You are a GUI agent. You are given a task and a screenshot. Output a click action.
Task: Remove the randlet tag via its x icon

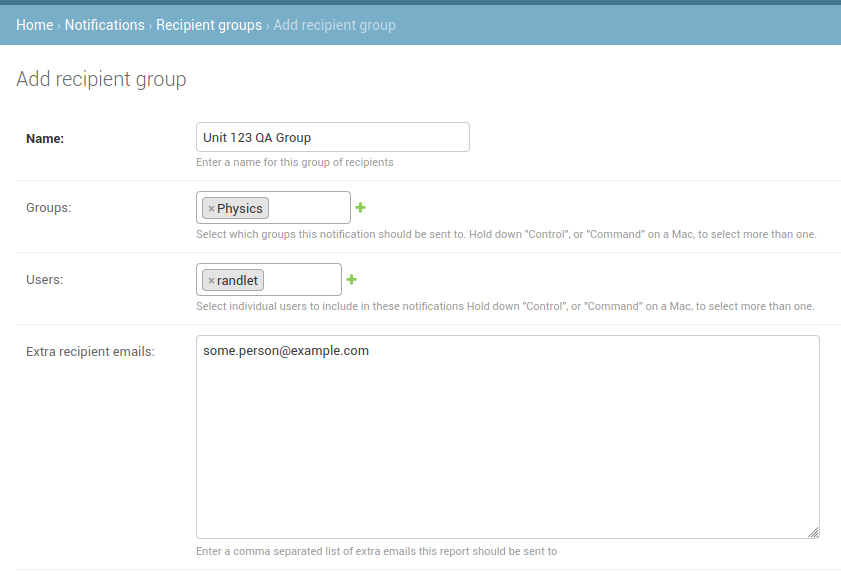[x=211, y=280]
